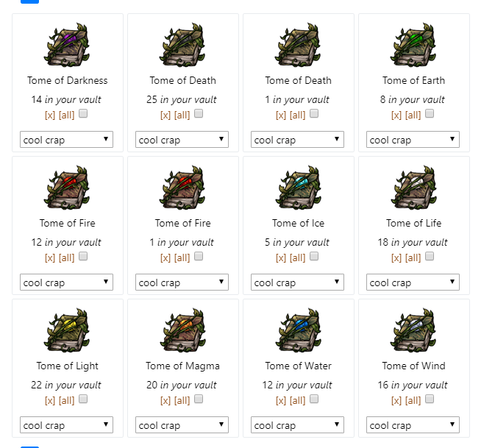Click the yellow Tome of Light icon

67,330
